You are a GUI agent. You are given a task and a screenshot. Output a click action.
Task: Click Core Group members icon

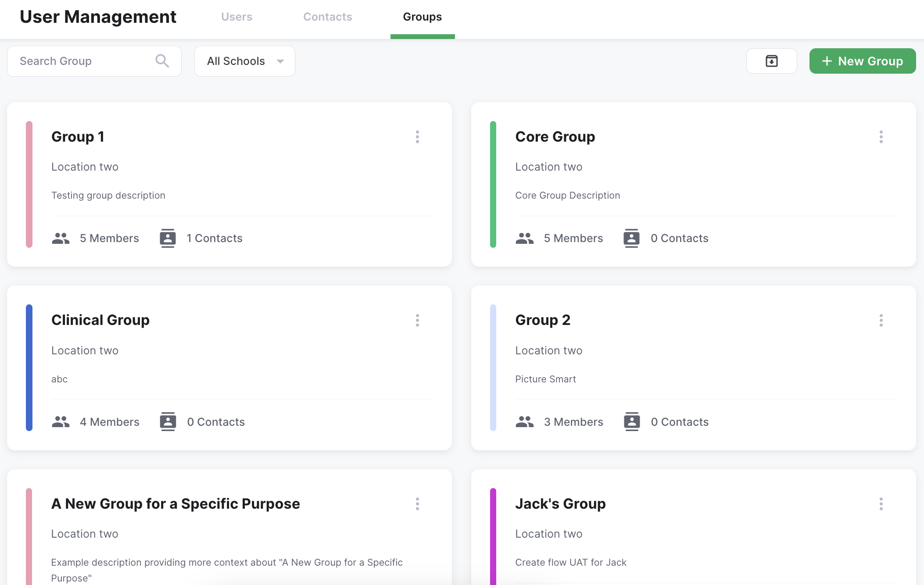point(525,238)
